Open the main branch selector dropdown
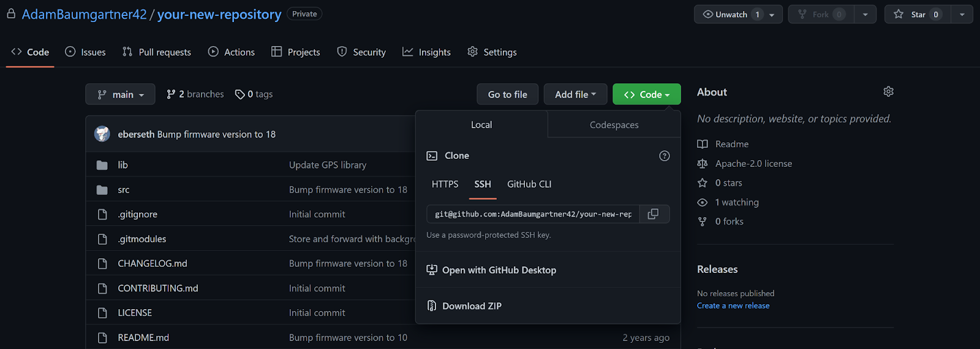 coord(120,94)
